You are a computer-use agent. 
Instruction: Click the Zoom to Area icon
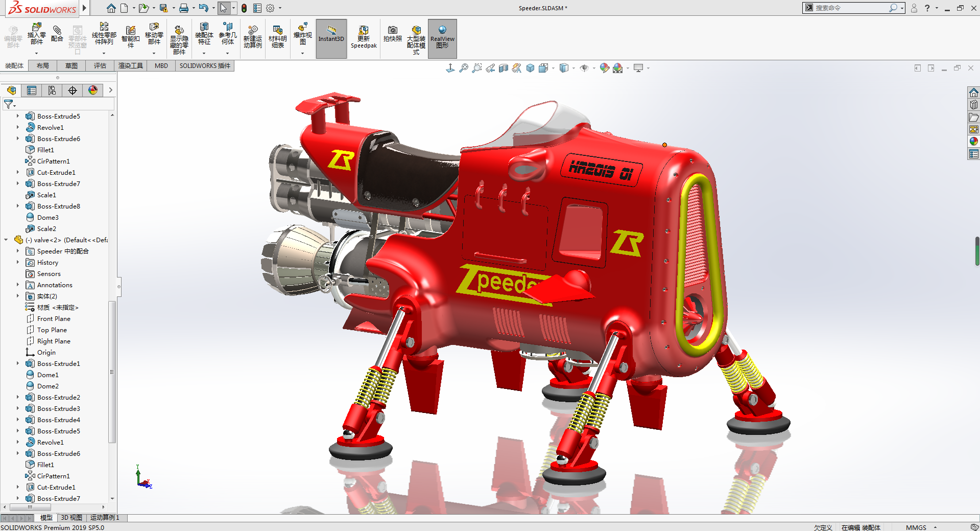[477, 68]
